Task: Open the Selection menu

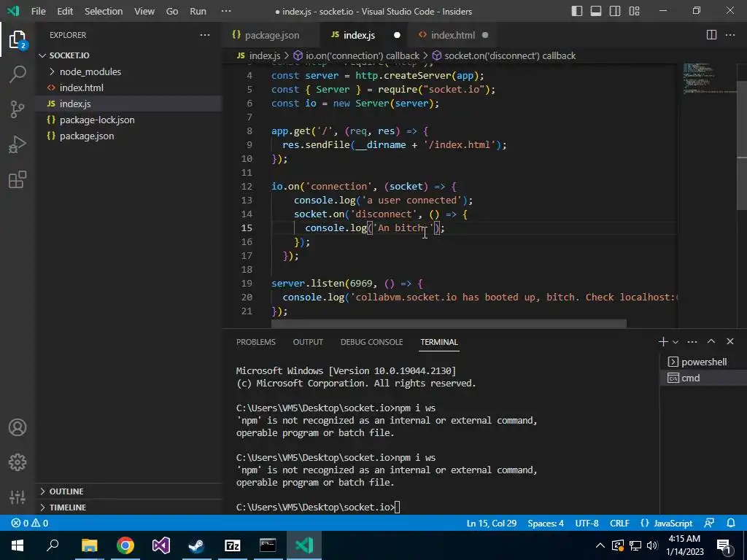Action: tap(104, 11)
